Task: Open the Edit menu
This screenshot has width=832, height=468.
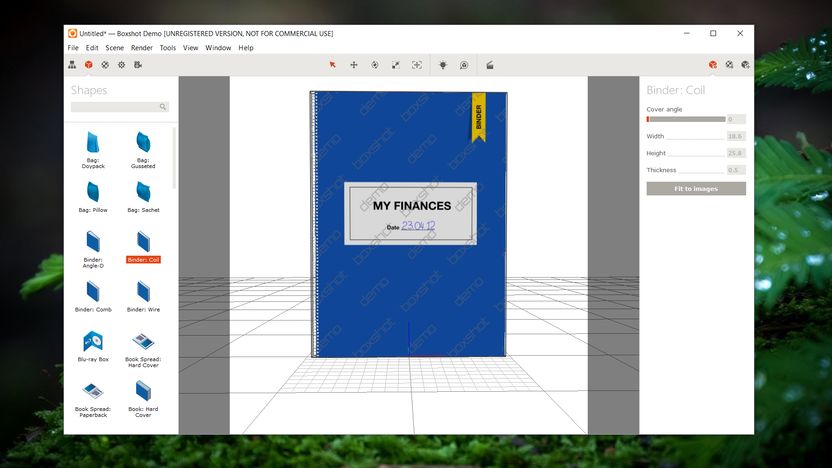Action: (x=92, y=48)
